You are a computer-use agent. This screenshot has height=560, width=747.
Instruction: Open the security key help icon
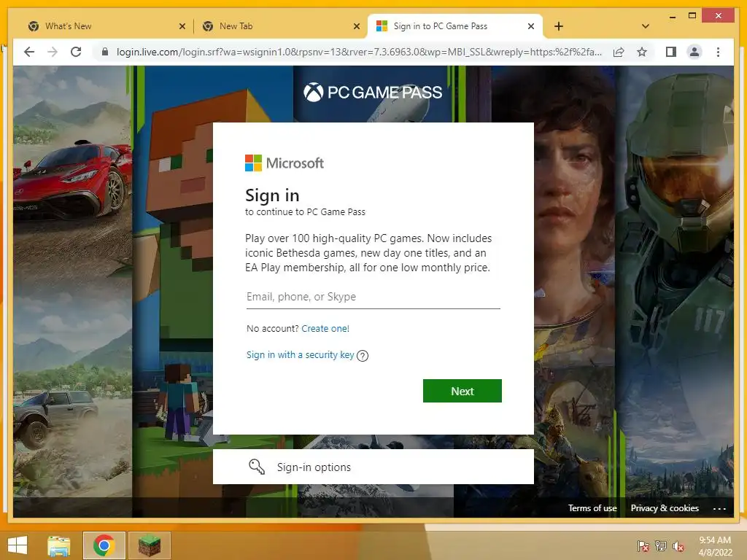[x=363, y=356]
